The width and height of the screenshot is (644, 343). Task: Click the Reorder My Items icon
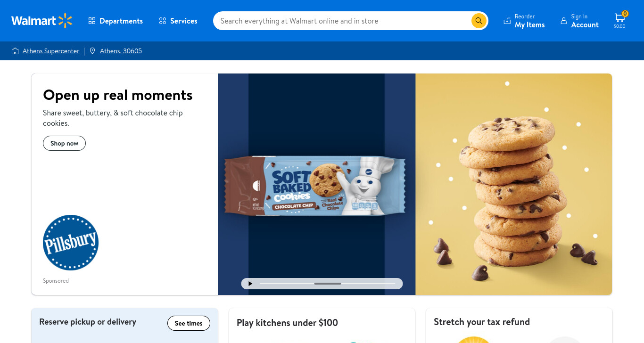[x=507, y=21]
